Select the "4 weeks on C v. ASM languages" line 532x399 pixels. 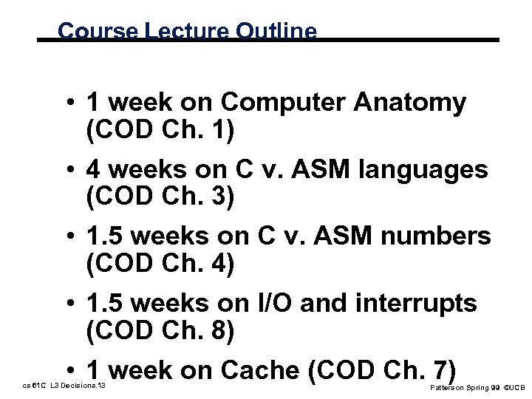287,169
